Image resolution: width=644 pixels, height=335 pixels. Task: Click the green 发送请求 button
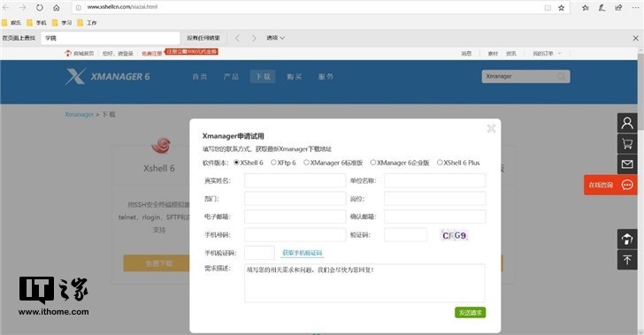click(471, 312)
